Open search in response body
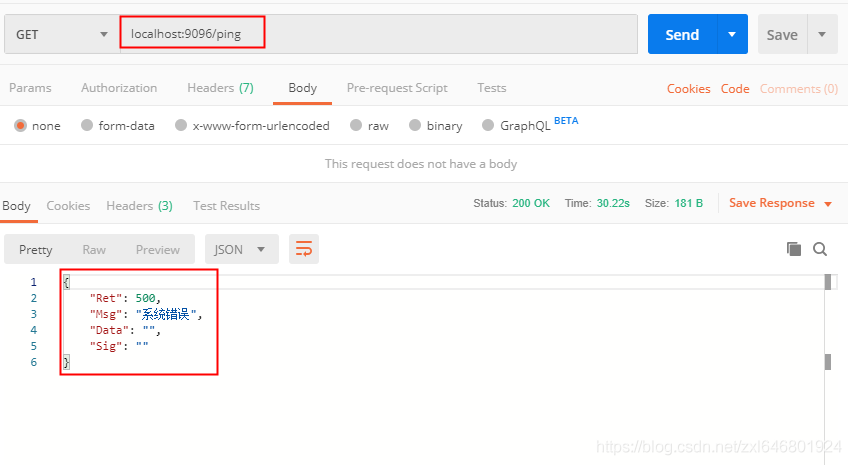This screenshot has height=465, width=851. point(820,249)
